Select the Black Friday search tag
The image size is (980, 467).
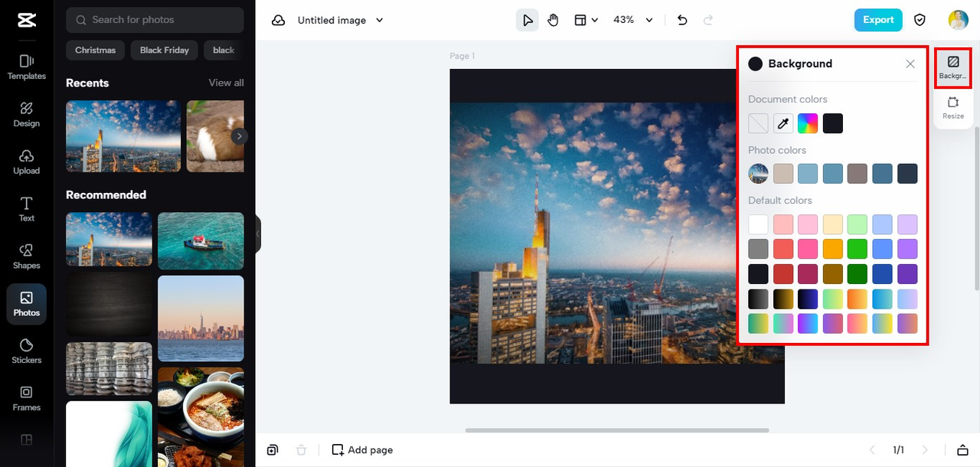coord(165,51)
